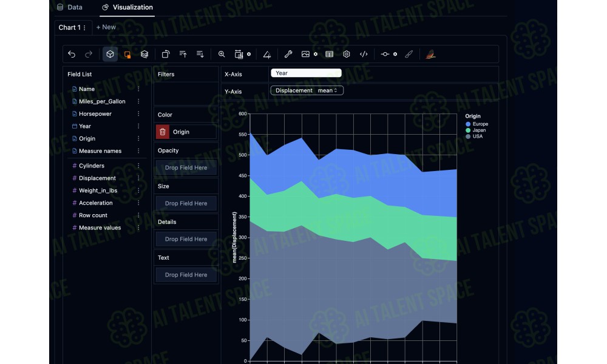Toggle aggregation cube icon
This screenshot has width=607, height=364.
(110, 54)
